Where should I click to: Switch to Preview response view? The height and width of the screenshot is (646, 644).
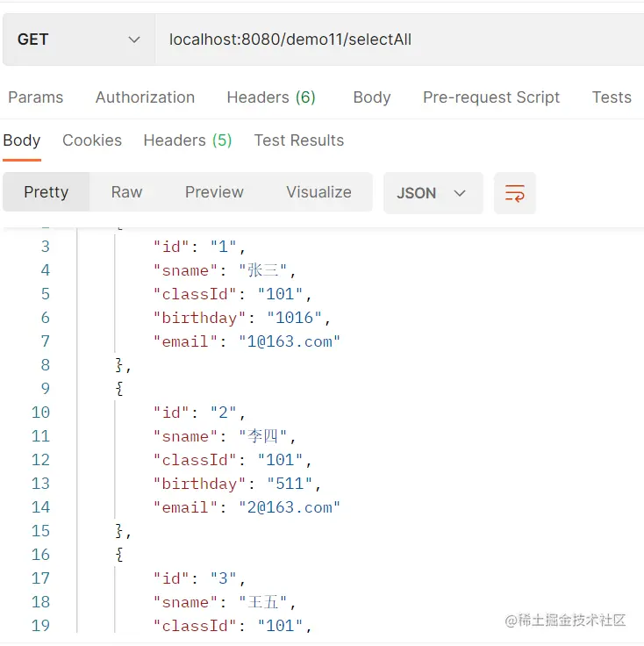[214, 192]
